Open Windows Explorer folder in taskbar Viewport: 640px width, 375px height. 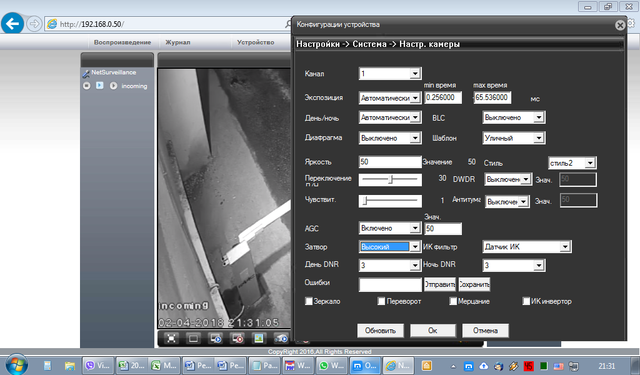(x=70, y=366)
